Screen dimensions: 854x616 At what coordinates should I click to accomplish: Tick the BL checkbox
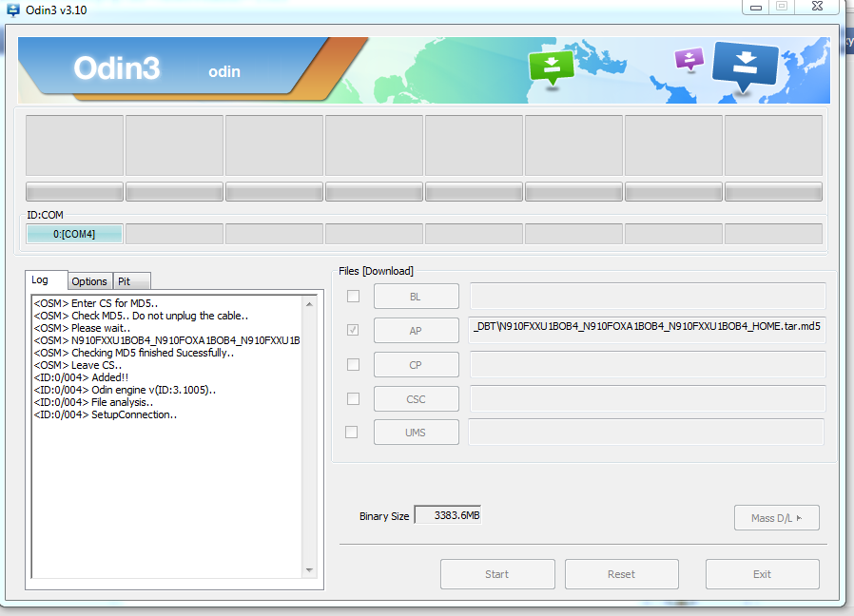(354, 297)
